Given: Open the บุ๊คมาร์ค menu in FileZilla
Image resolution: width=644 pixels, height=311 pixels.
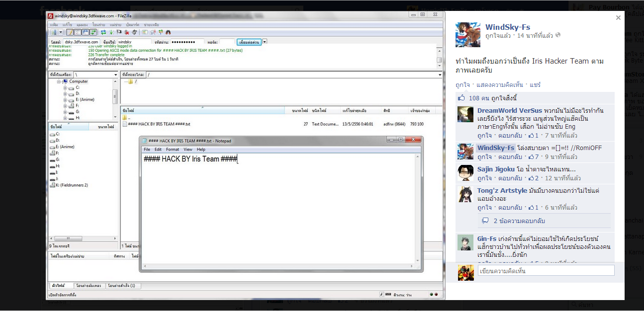Looking at the screenshot, I should tap(132, 25).
